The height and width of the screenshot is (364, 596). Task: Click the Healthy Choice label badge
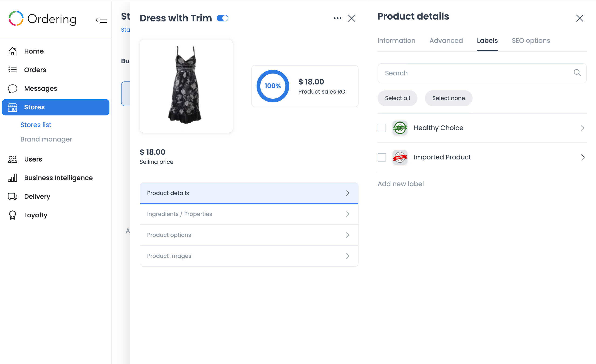(400, 128)
